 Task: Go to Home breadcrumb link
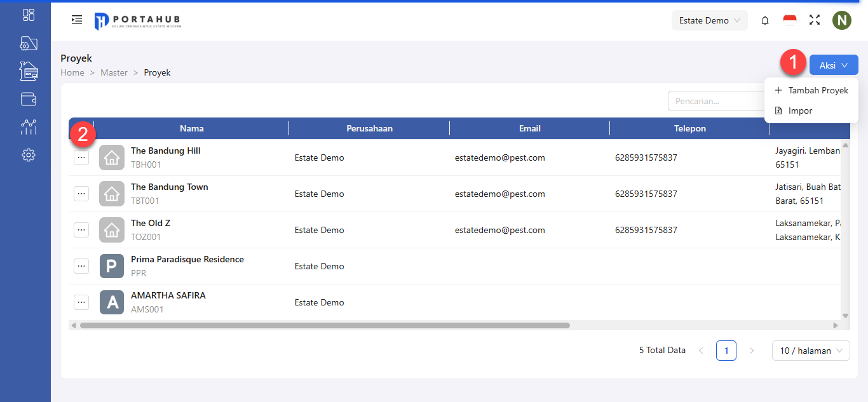[x=72, y=72]
